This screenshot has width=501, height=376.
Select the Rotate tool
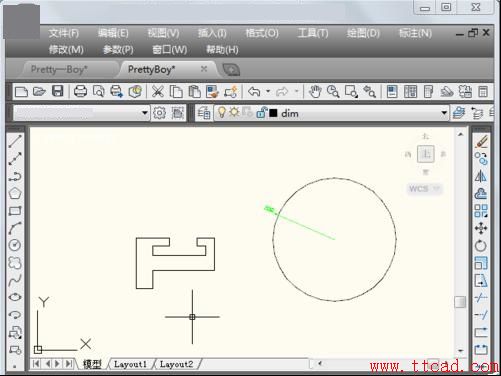481,246
